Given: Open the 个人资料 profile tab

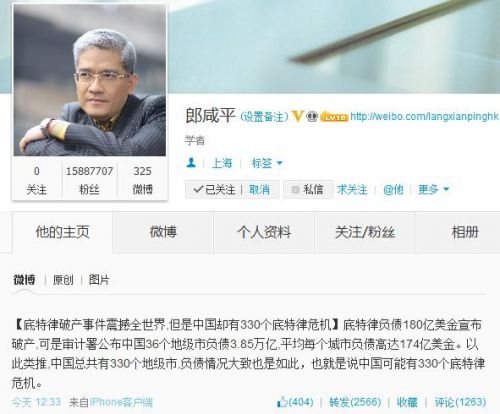Looking at the screenshot, I should point(264,232).
